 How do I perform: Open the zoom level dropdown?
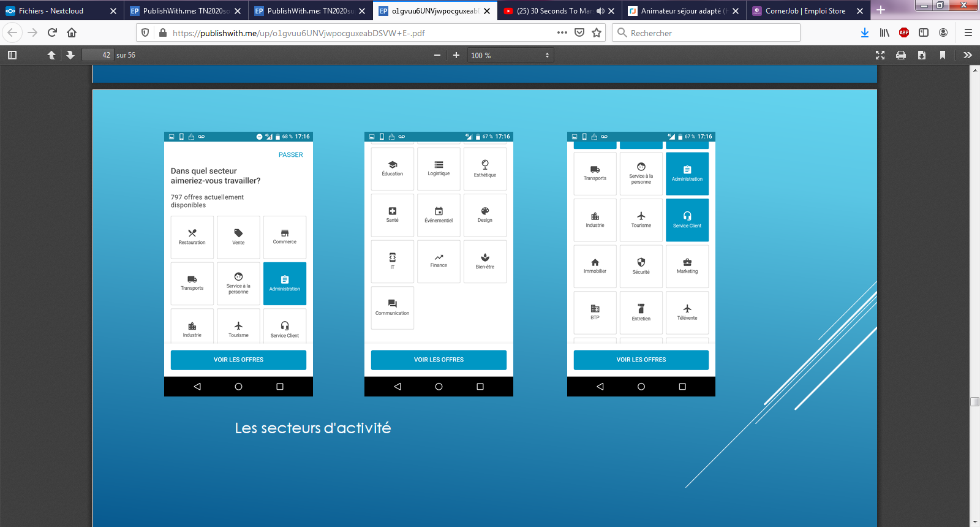(510, 55)
